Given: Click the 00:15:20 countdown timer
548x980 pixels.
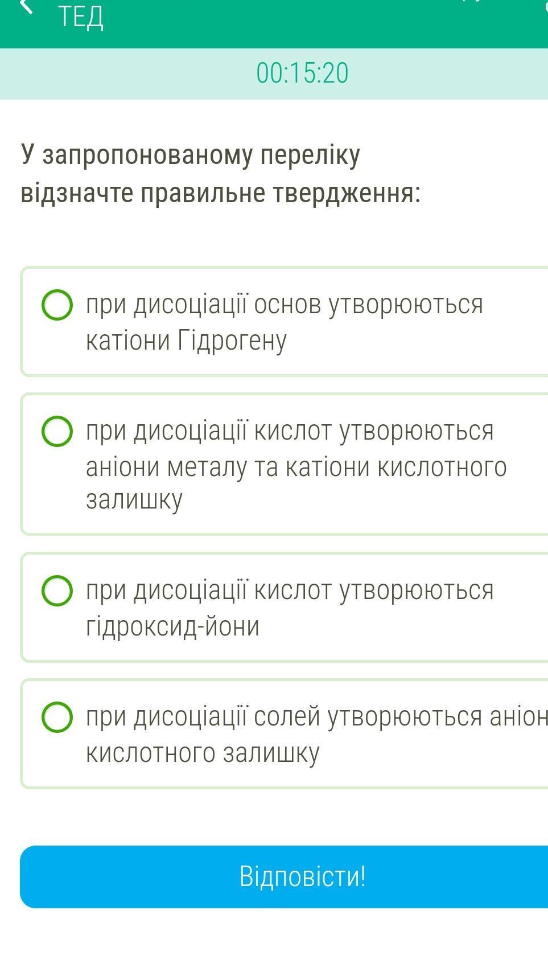Looking at the screenshot, I should pos(302,73).
